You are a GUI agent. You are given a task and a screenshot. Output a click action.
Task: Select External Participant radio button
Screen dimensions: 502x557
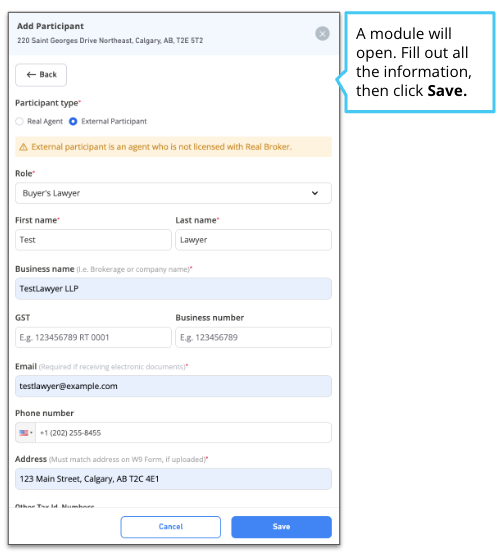[x=73, y=121]
